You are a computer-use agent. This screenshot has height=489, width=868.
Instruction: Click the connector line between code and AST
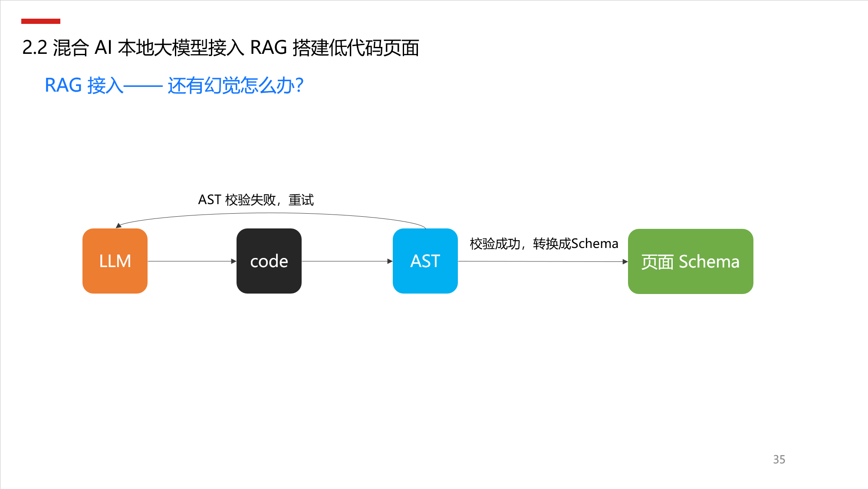345,261
